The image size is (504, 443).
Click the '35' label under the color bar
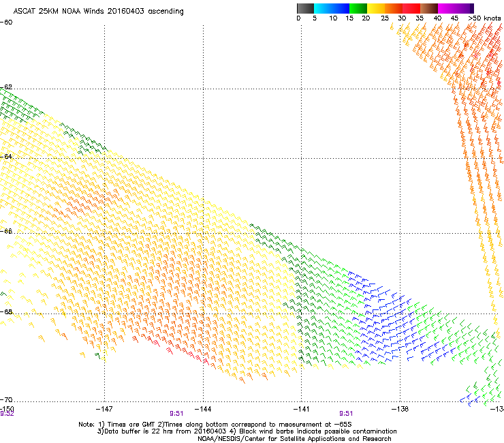pos(420,18)
